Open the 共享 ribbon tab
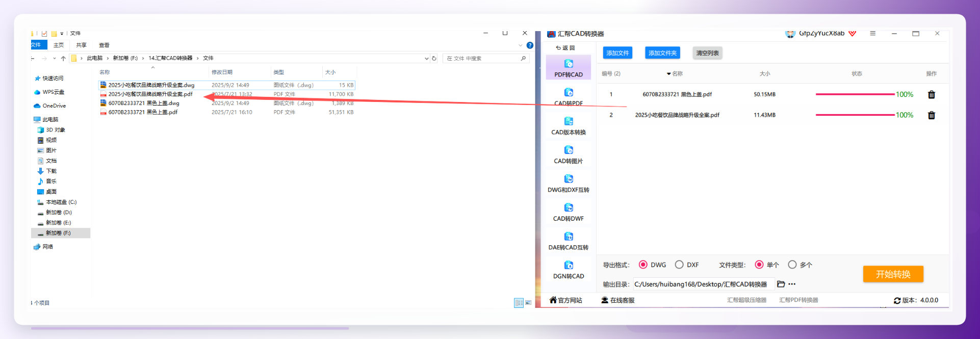Screen dimensions: 980x339 81,45
